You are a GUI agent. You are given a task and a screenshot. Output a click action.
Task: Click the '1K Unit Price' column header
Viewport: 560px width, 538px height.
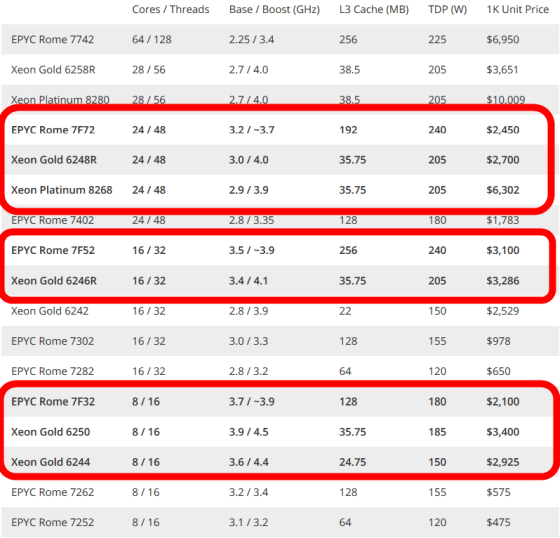tap(518, 9)
